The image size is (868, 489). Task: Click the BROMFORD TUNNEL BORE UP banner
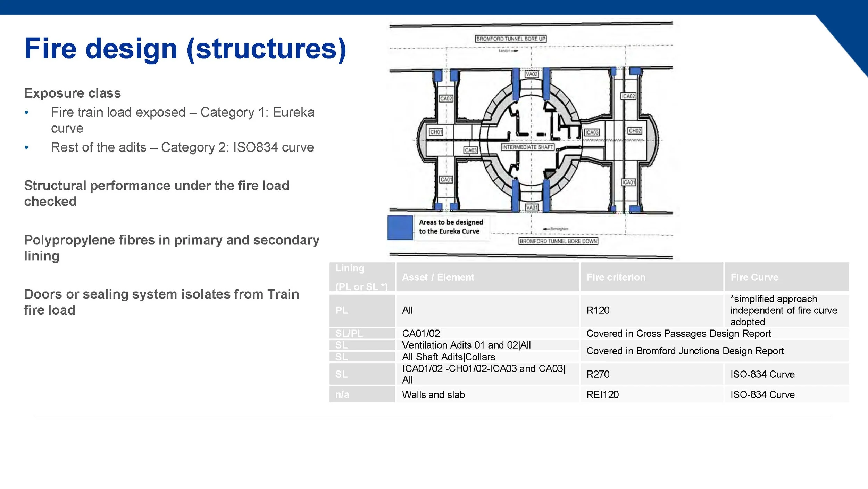point(511,38)
